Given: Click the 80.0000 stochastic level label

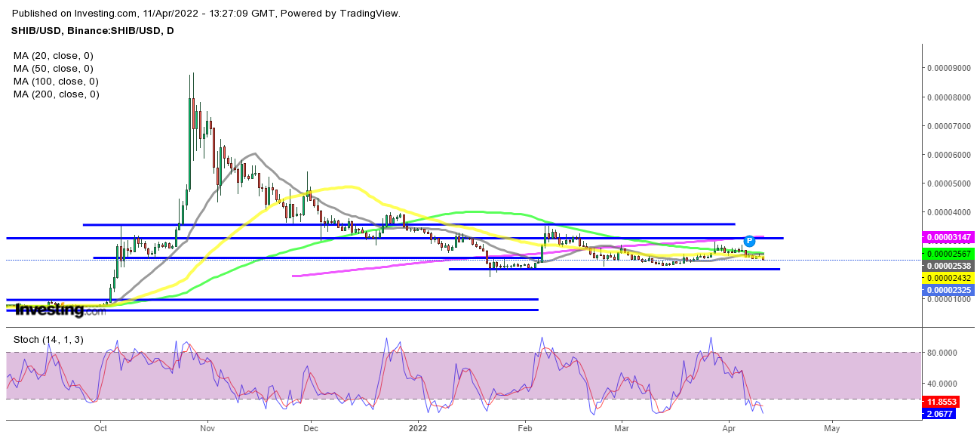Looking at the screenshot, I should tap(944, 352).
